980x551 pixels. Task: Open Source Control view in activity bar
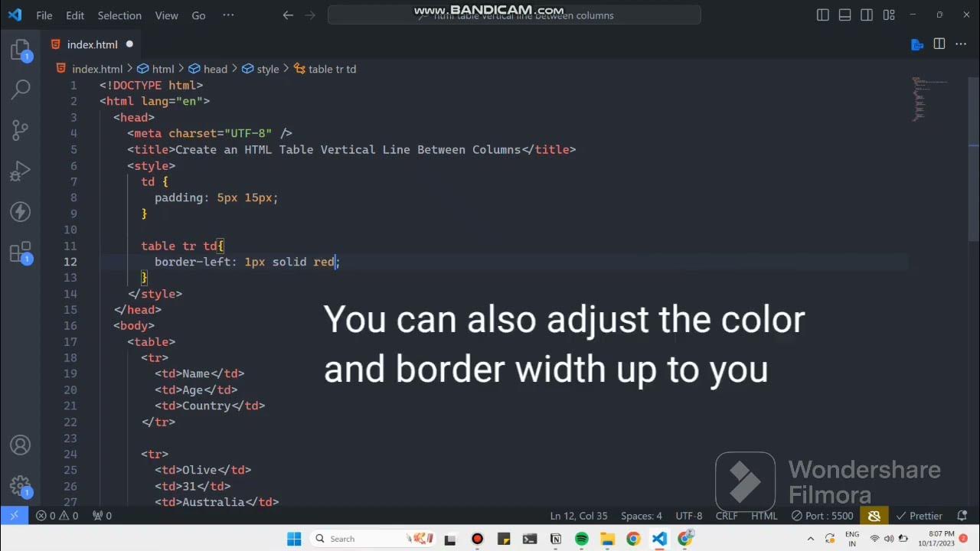click(x=21, y=130)
